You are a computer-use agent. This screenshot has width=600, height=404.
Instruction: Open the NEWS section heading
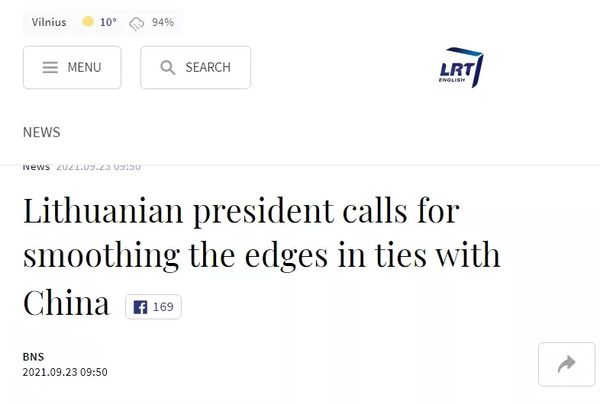[41, 132]
